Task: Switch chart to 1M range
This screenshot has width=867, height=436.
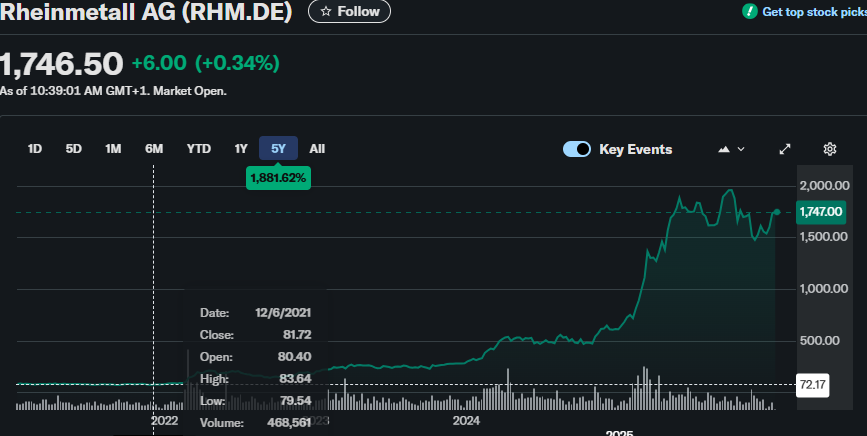Action: click(113, 149)
